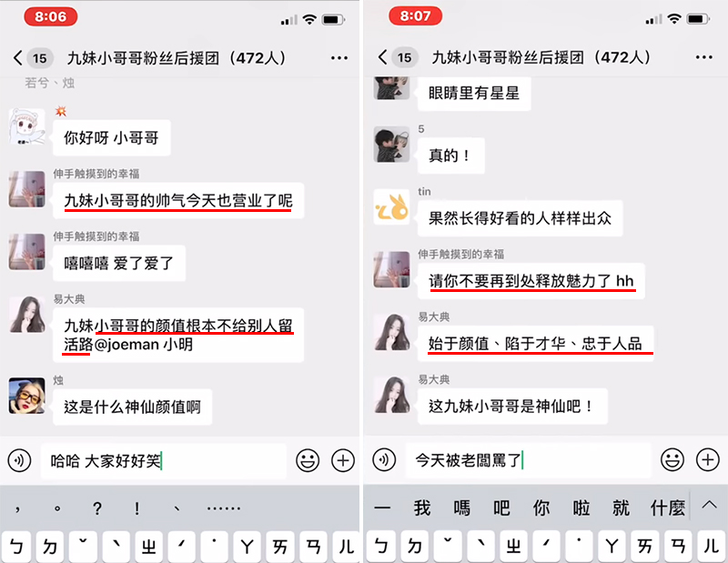The width and height of the screenshot is (728, 563).
Task: Go back using left chat's back arrow
Action: 17,58
